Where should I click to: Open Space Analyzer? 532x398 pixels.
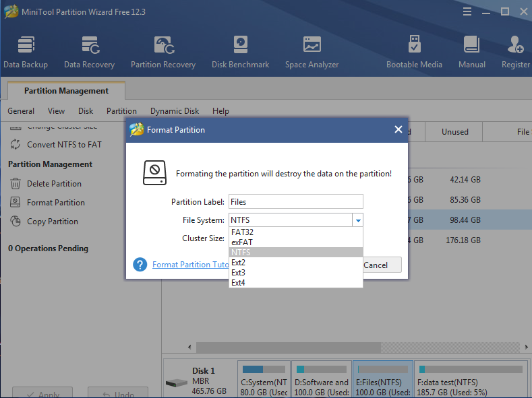coord(312,52)
